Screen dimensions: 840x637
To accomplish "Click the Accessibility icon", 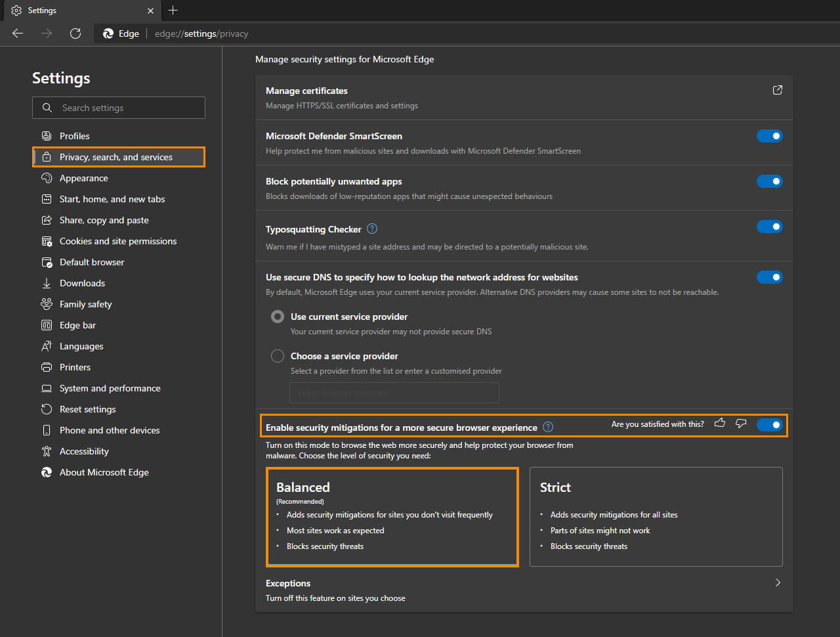I will click(x=47, y=451).
